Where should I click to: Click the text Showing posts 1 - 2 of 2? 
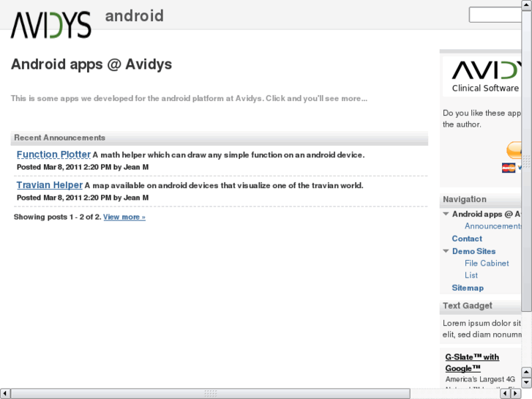pyautogui.click(x=57, y=217)
